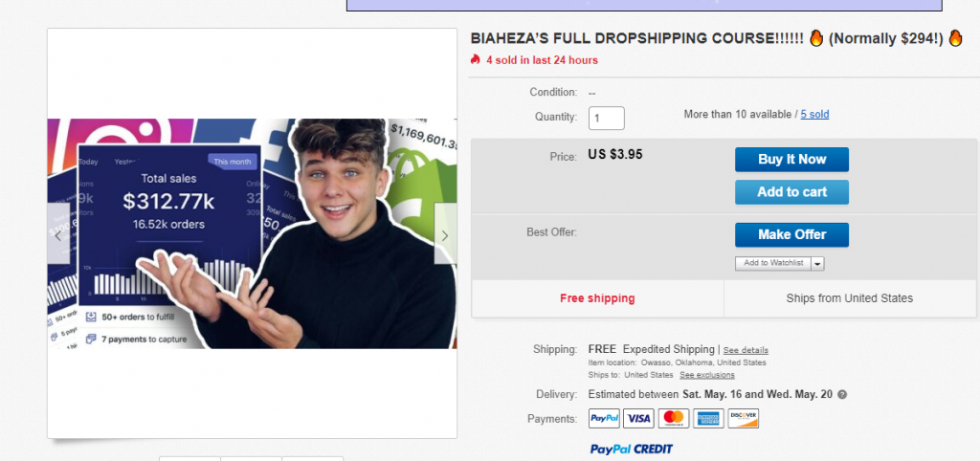Click the PayPal Credit logo
980x461 pixels.
point(631,449)
